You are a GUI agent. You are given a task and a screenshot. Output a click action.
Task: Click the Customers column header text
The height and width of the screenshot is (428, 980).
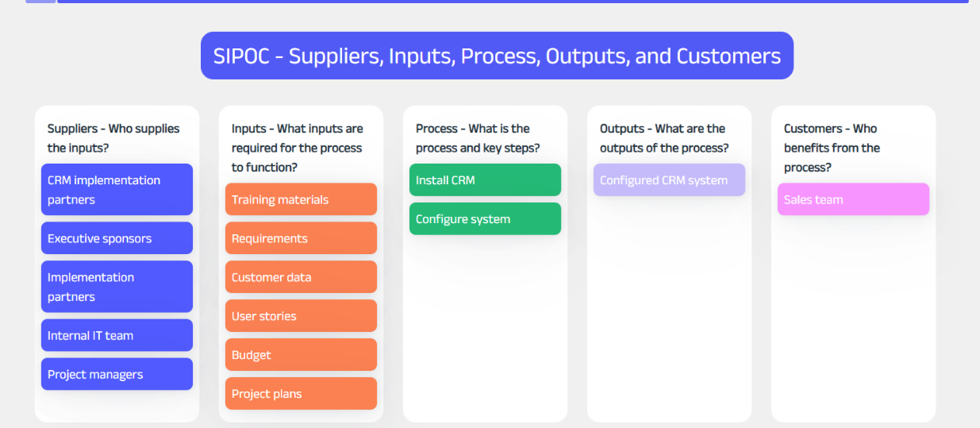[832, 148]
